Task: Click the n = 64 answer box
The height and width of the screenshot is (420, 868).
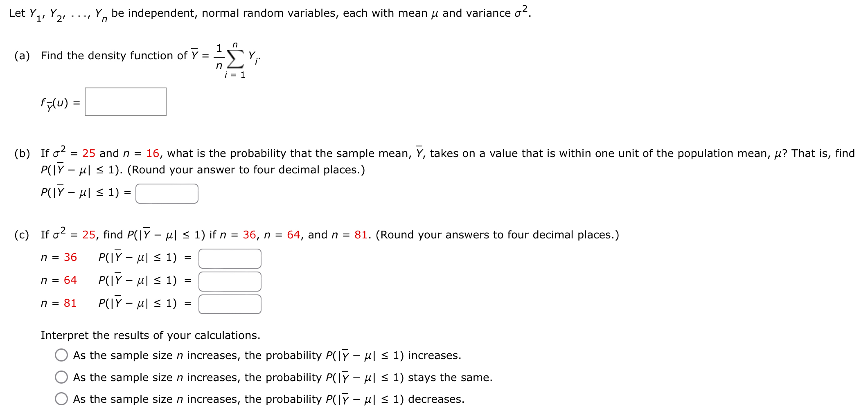Action: click(230, 281)
